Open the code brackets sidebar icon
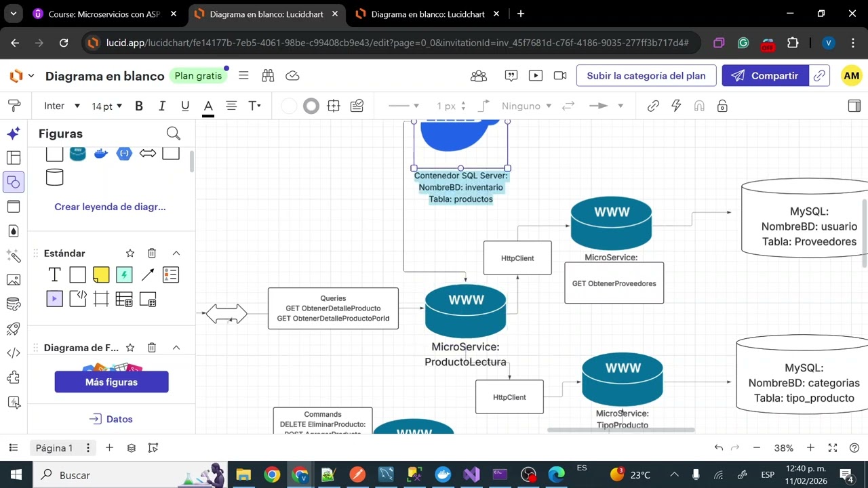Screen dimensions: 868x488 [x=14, y=352]
